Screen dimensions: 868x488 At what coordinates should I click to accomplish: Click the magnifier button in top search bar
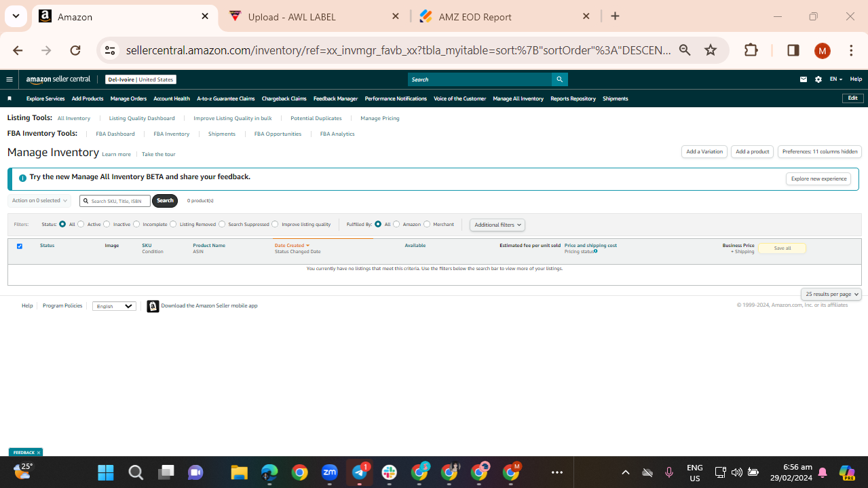pyautogui.click(x=560, y=79)
